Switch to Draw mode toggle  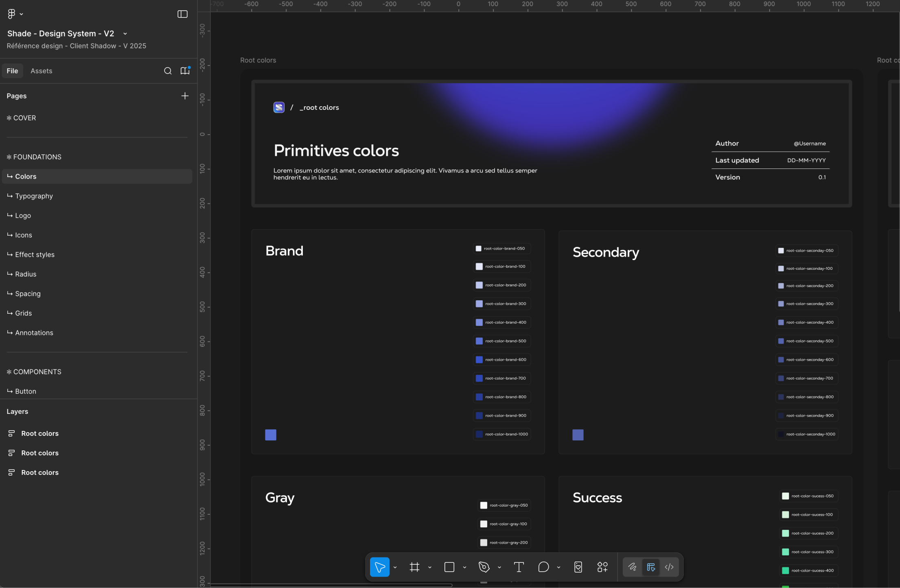[632, 567]
